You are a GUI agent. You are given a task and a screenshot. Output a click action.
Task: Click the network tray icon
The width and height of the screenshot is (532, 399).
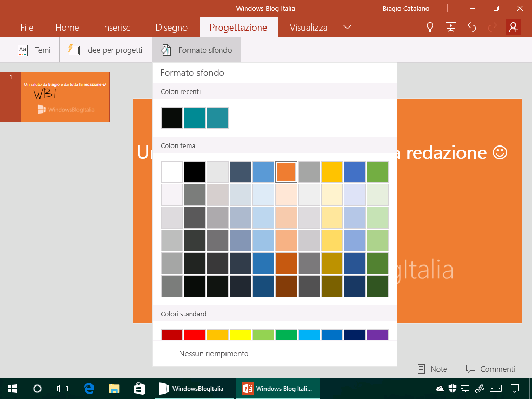coord(465,389)
